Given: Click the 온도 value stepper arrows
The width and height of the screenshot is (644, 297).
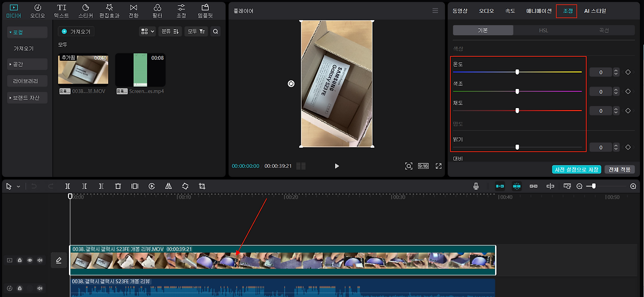Looking at the screenshot, I should 616,72.
